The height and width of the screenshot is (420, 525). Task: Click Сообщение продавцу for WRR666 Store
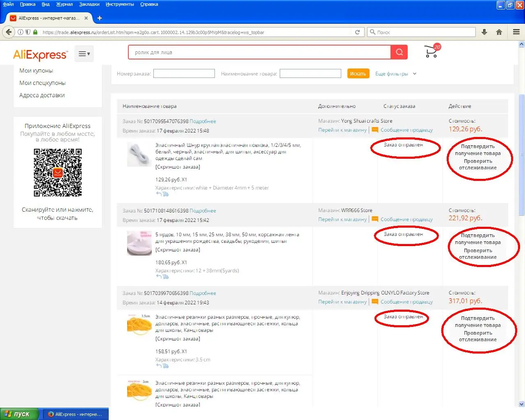point(406,219)
